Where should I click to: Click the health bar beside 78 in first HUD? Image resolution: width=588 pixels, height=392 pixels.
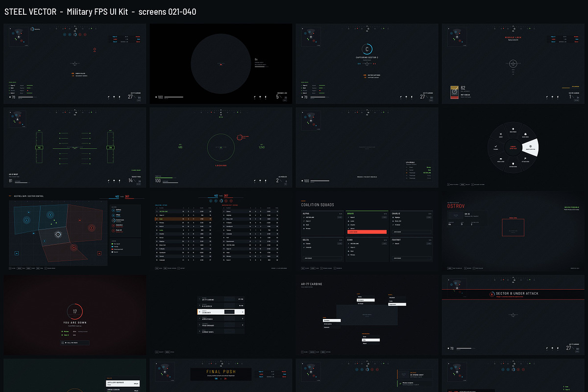27,97
